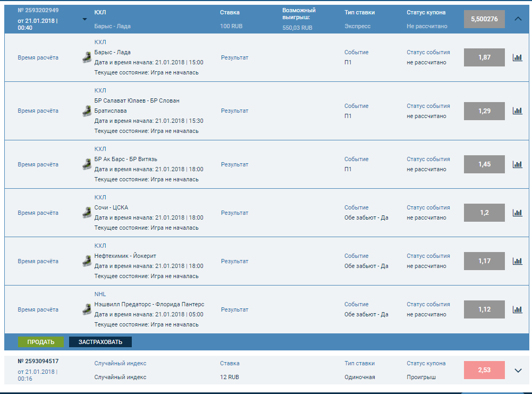
Task: Click the ЗАСТРАХОВАТЬ button
Action: [x=100, y=342]
